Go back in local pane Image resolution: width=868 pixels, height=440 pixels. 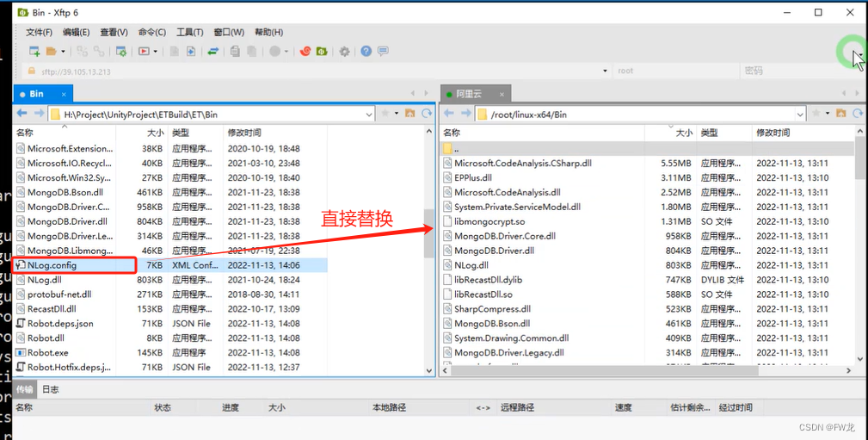coord(22,114)
